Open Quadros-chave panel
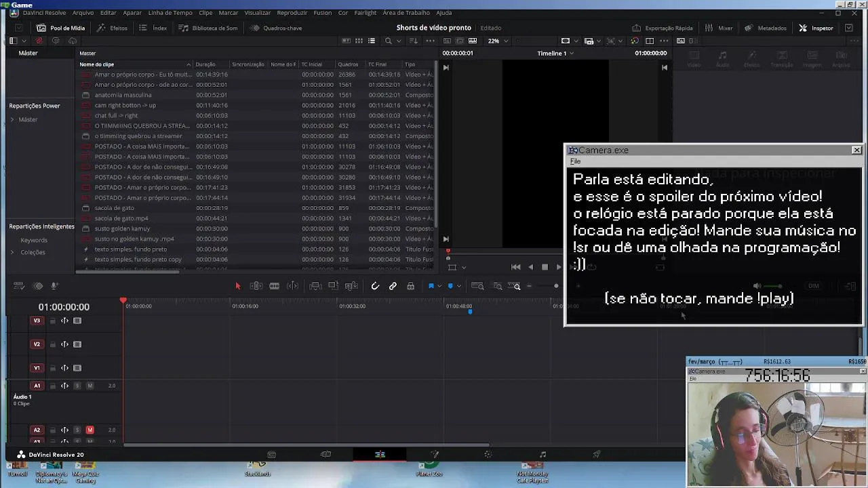The image size is (868, 488). pos(276,28)
